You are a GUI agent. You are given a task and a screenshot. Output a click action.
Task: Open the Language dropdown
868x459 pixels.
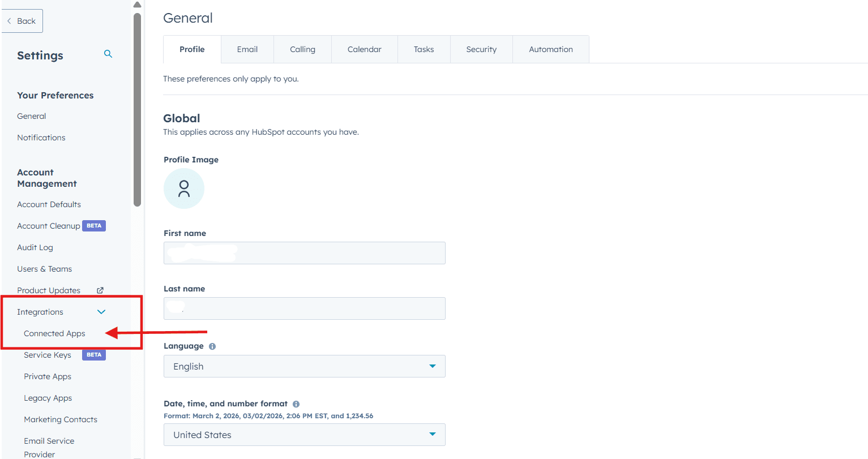pos(304,366)
